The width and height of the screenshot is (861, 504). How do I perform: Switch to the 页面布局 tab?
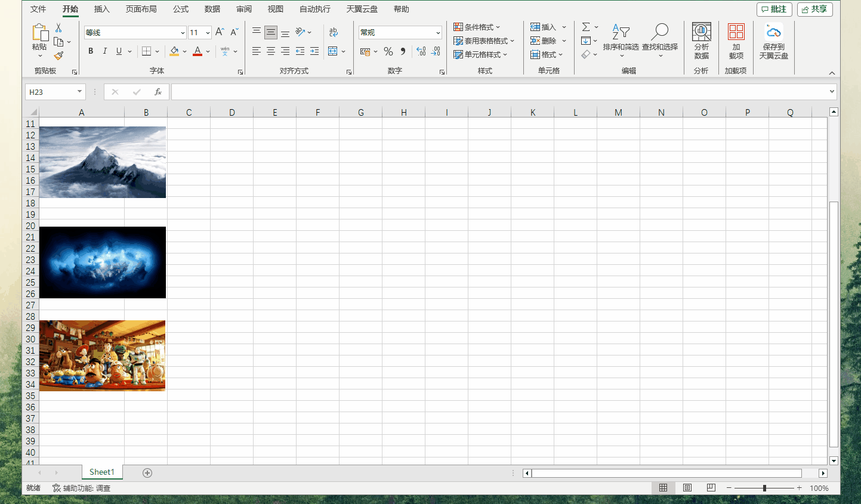[141, 9]
